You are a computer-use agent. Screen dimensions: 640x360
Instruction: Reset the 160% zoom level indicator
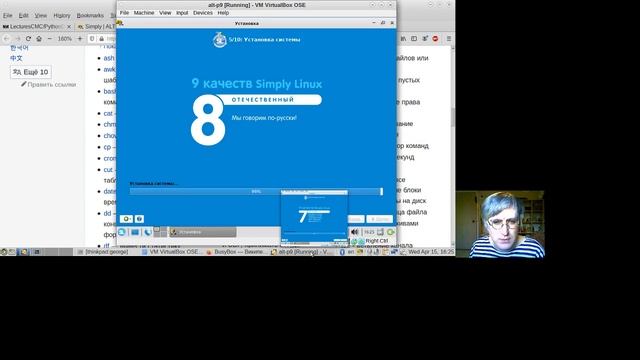tap(64, 39)
